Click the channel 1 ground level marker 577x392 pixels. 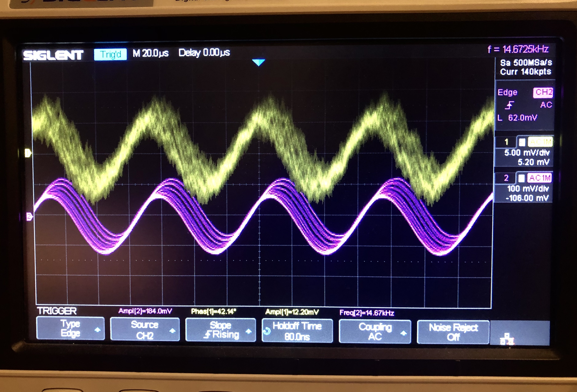pyautogui.click(x=28, y=153)
